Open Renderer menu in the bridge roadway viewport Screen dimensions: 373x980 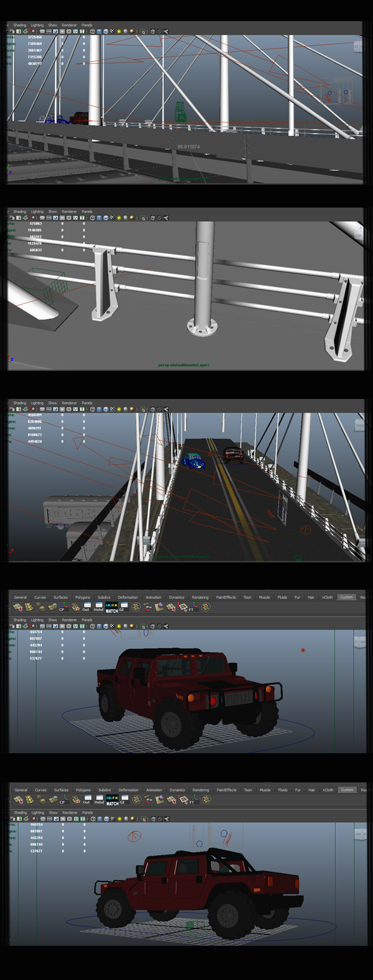[x=69, y=403]
